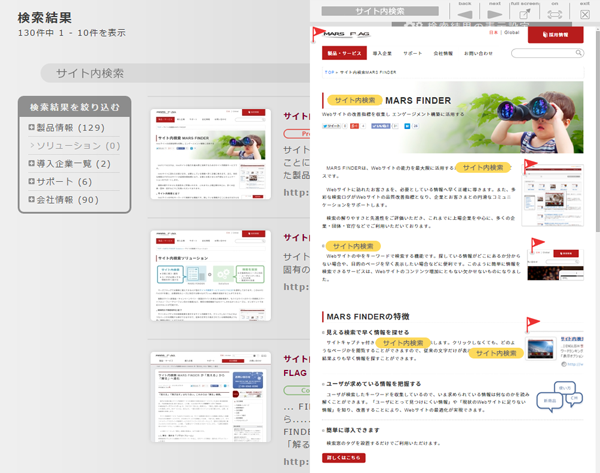
Task: Click the 見える検索で早く情報を探せる heading
Action: tap(367, 332)
